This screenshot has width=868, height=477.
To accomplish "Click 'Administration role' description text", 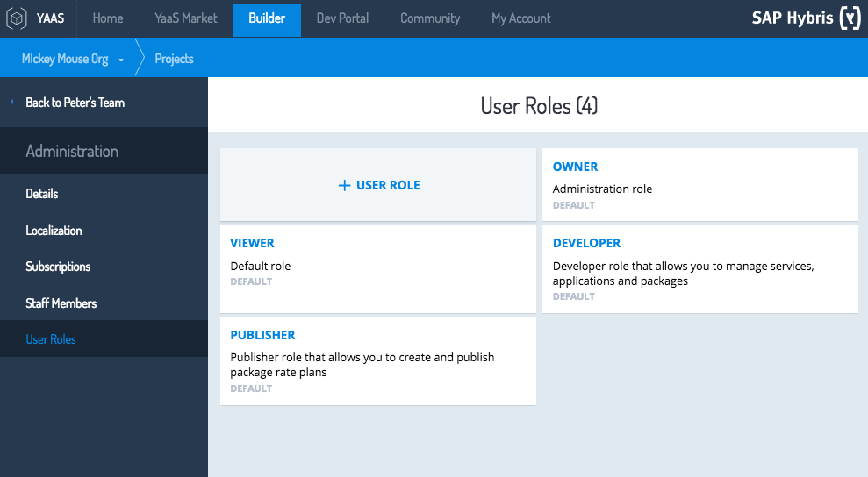I will pos(602,189).
